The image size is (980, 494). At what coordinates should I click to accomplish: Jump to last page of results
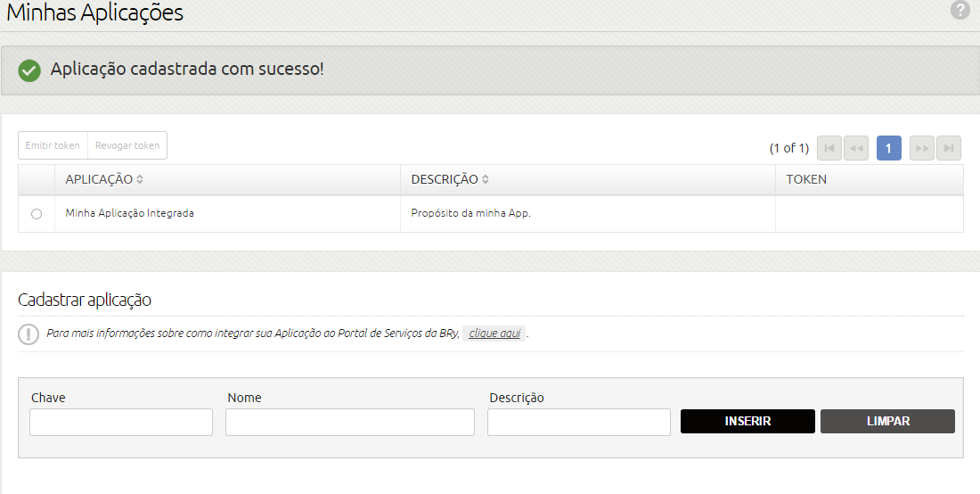949,148
